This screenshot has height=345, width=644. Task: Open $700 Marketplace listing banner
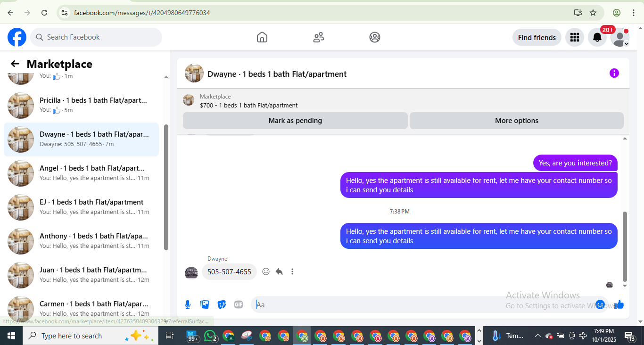click(x=403, y=100)
